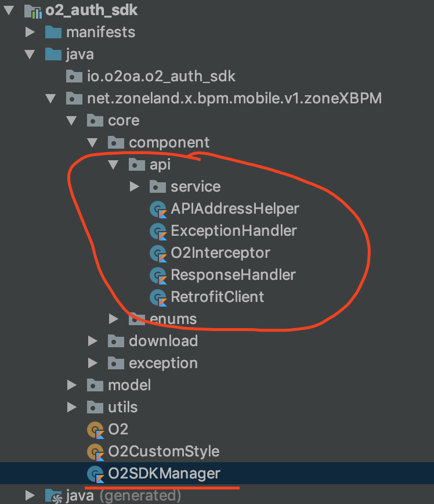434x504 pixels.
Task: Select the net.zoneland.x.bpm.mobile.v1.zoneXBPM package
Action: point(234,98)
